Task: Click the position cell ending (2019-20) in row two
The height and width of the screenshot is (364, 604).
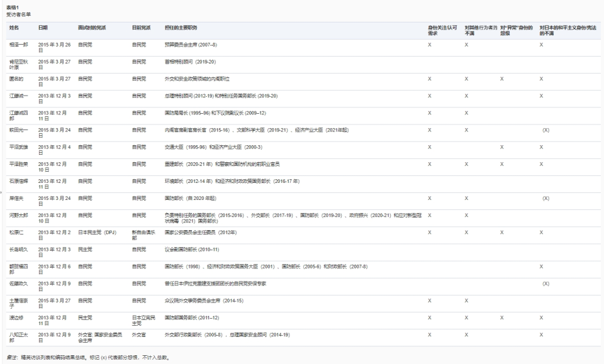Action: click(190, 62)
